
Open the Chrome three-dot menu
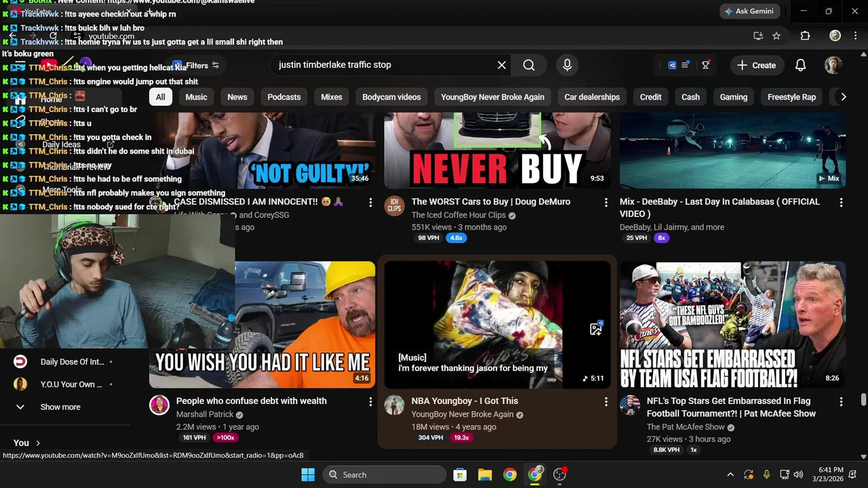point(855,36)
